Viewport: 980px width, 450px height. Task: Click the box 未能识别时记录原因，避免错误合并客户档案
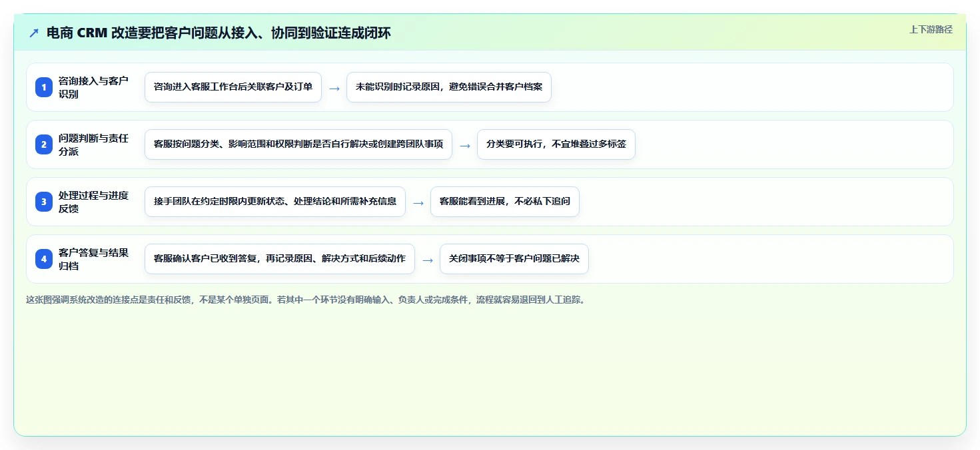tap(449, 87)
